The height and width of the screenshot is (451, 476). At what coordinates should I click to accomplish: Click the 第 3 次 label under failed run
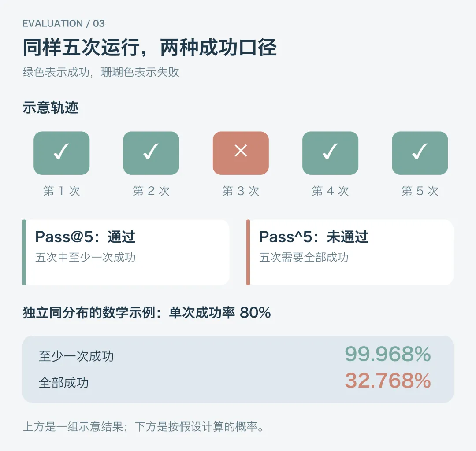tap(241, 191)
